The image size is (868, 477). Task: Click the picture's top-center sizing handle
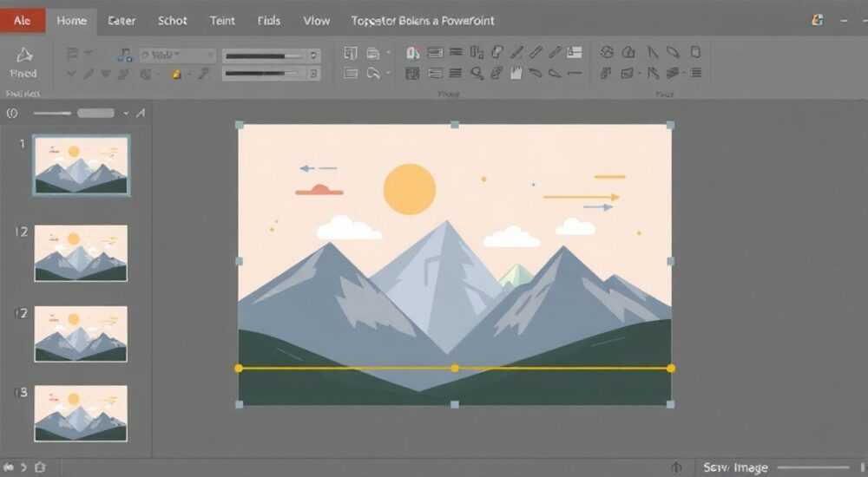point(455,125)
